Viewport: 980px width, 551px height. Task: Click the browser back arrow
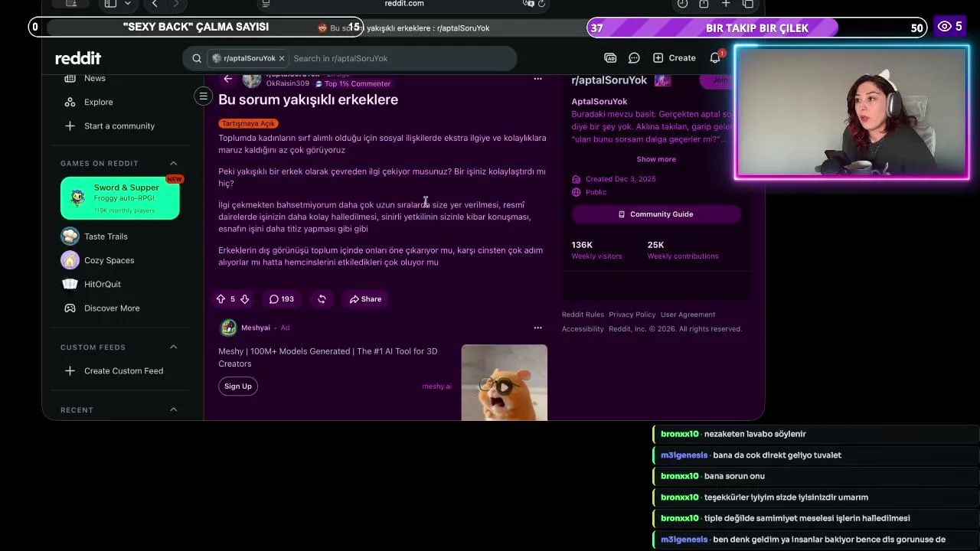[155, 4]
